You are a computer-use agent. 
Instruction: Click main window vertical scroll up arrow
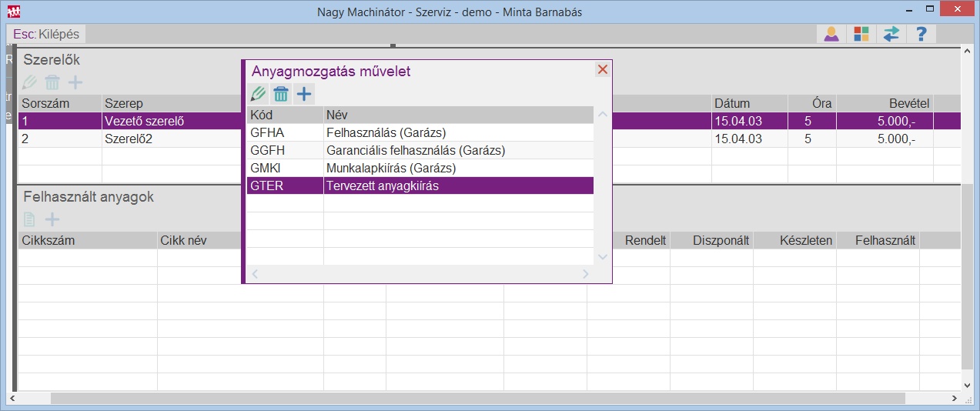[968, 52]
